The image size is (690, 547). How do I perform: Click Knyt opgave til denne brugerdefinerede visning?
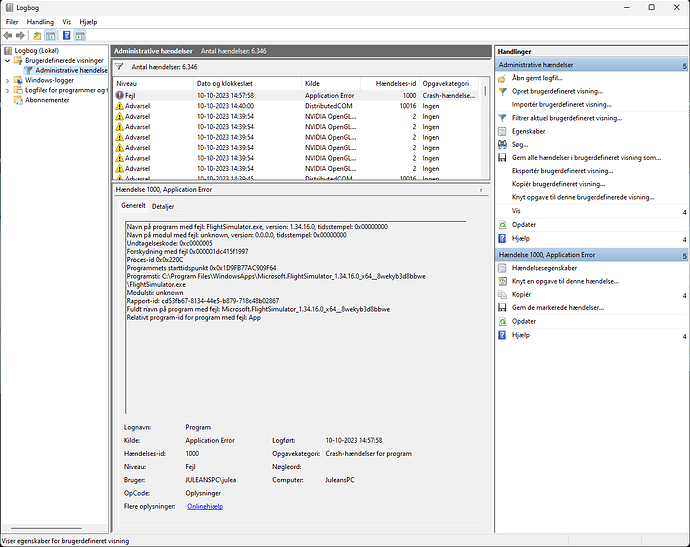pos(583,197)
